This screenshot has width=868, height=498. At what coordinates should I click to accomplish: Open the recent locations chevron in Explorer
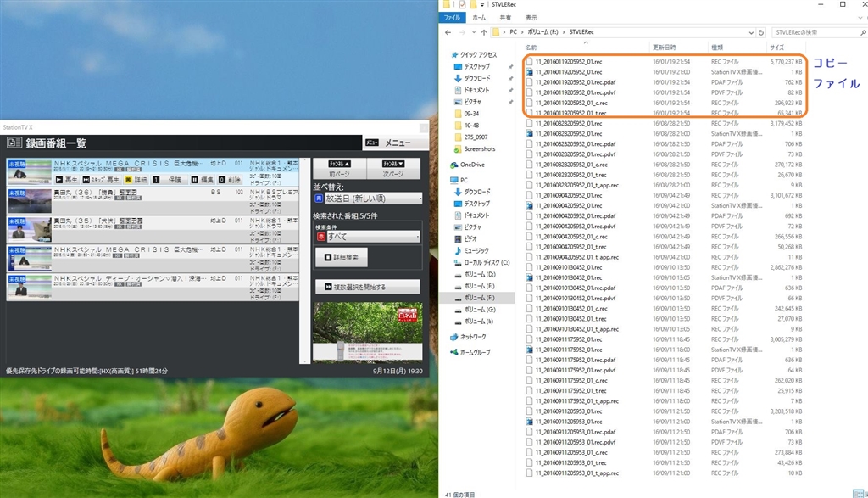(473, 33)
